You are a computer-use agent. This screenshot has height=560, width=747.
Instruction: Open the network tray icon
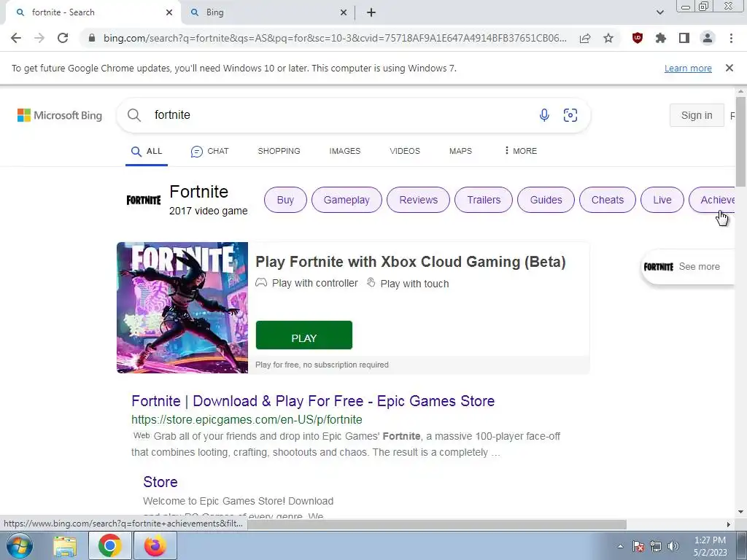656,546
